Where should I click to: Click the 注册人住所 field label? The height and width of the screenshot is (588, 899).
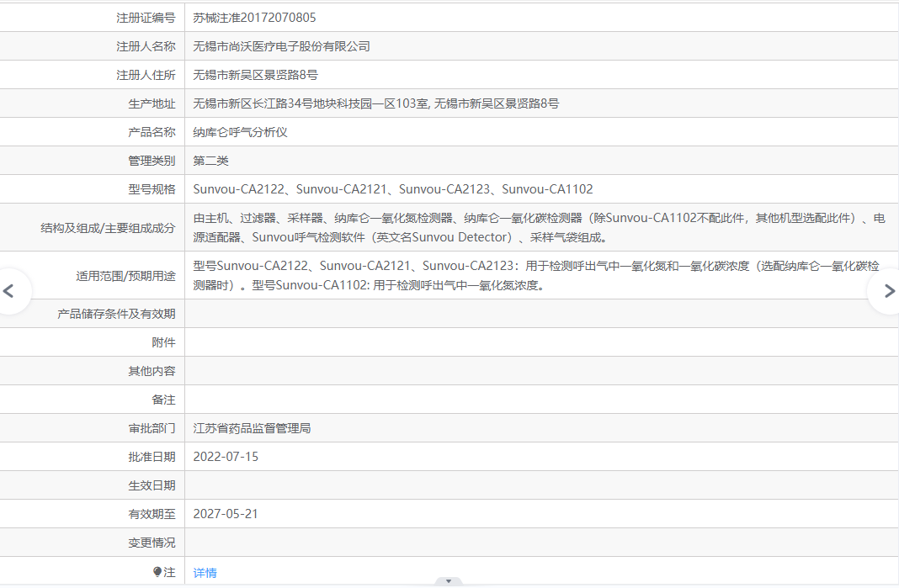[146, 75]
